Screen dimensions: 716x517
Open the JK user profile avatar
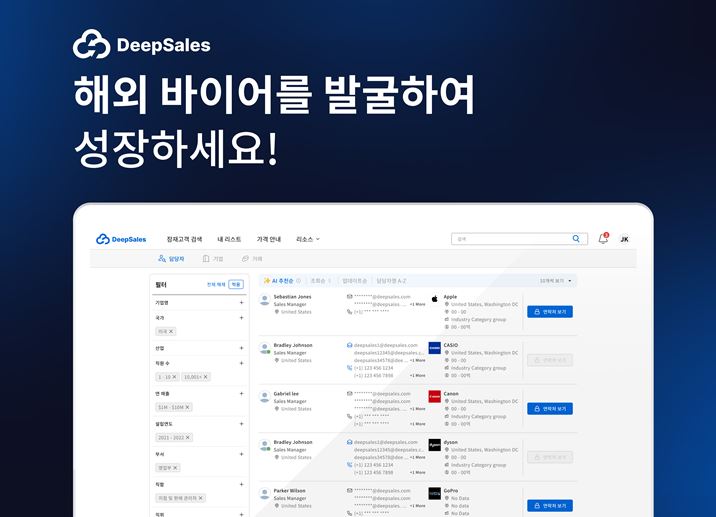click(624, 239)
